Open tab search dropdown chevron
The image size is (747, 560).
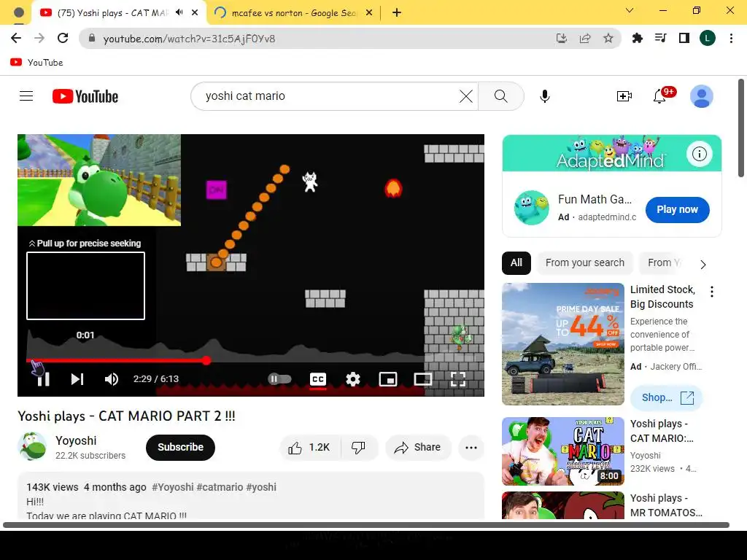630,10
